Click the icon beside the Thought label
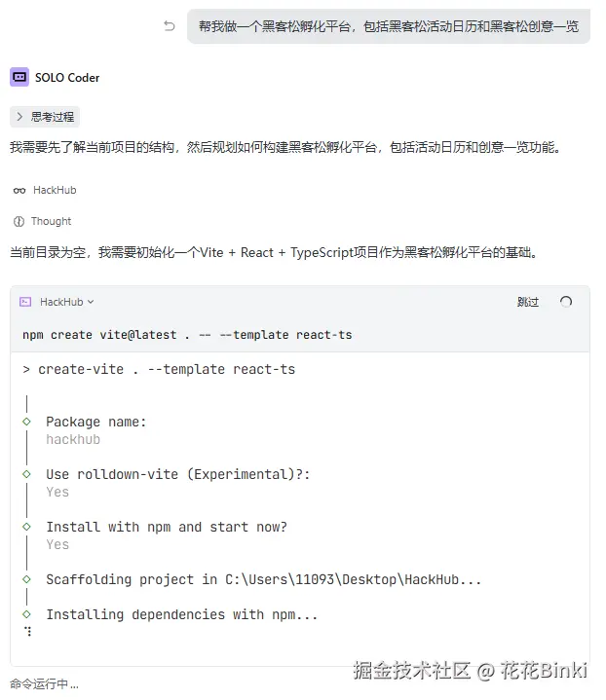 [x=19, y=221]
